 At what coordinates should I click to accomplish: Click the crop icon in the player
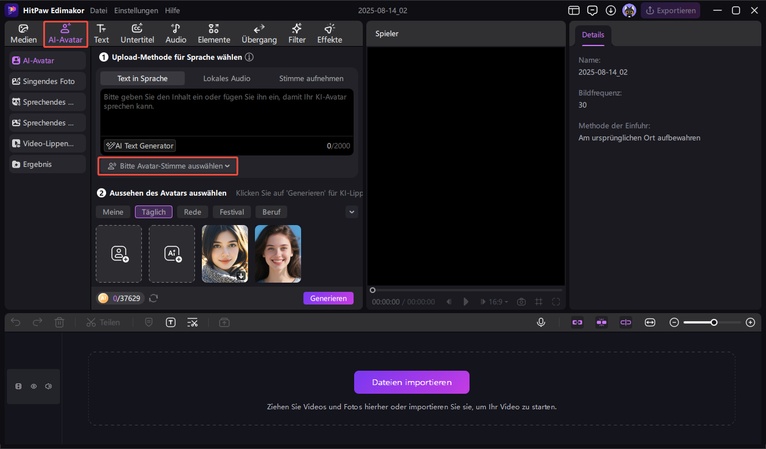pos(538,302)
